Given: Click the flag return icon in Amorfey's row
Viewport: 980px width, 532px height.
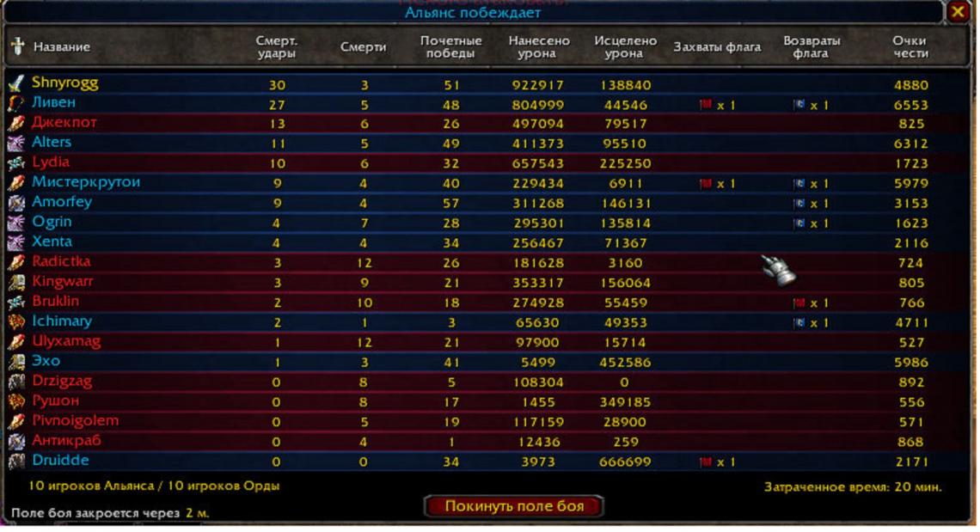Looking at the screenshot, I should 799,204.
